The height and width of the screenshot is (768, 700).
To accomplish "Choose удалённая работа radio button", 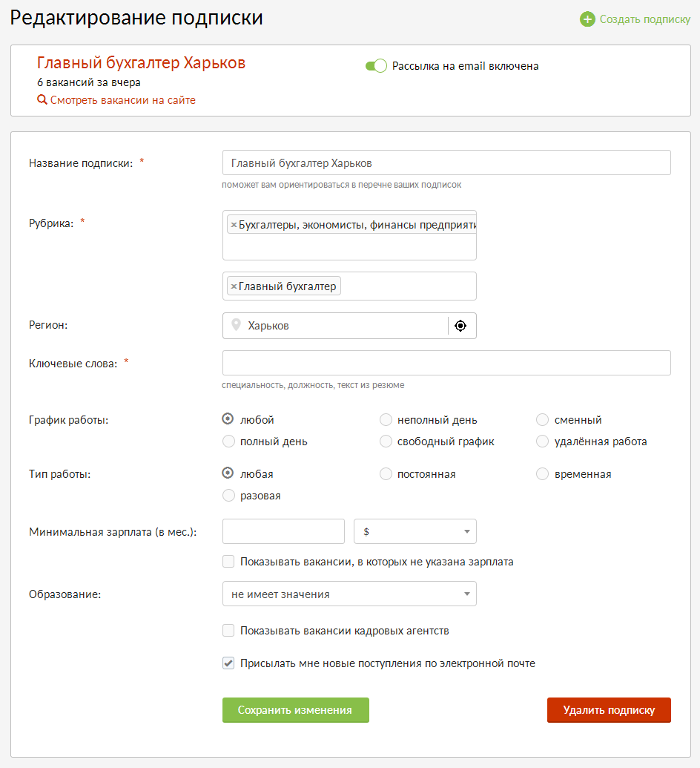I will [x=542, y=442].
